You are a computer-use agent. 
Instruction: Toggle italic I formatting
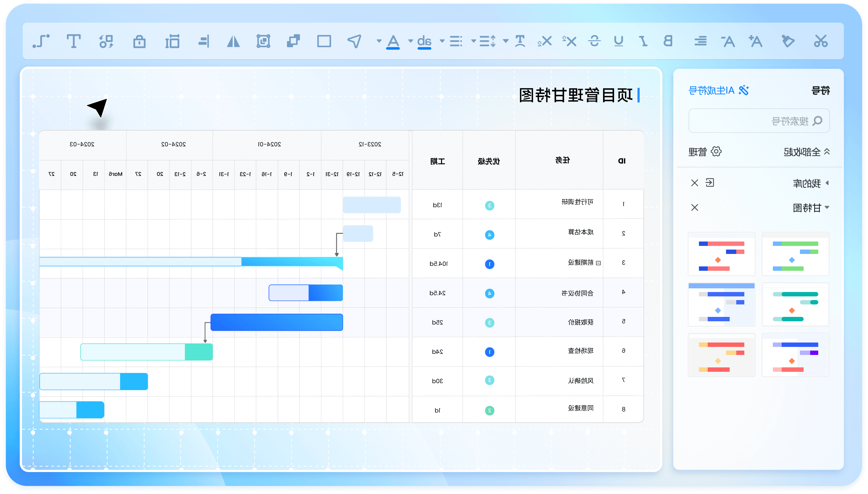[x=643, y=41]
